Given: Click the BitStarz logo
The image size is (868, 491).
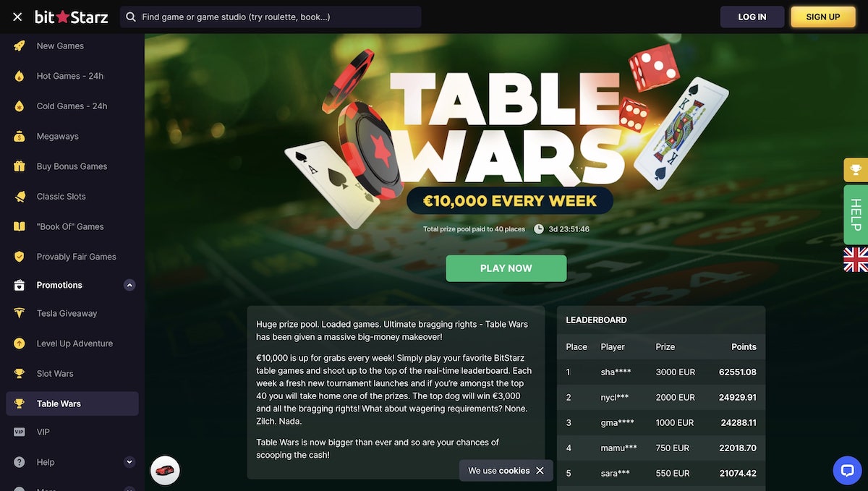Looking at the screenshot, I should pos(72,17).
